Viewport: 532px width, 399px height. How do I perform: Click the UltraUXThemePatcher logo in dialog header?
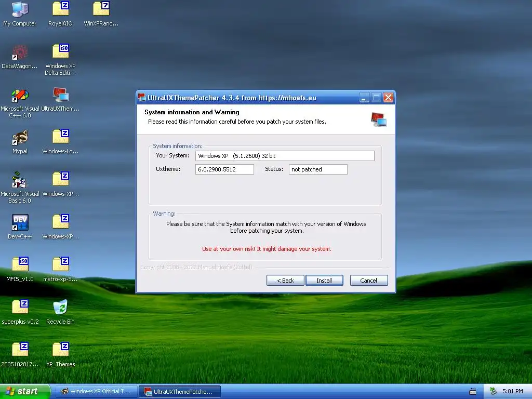pos(379,119)
